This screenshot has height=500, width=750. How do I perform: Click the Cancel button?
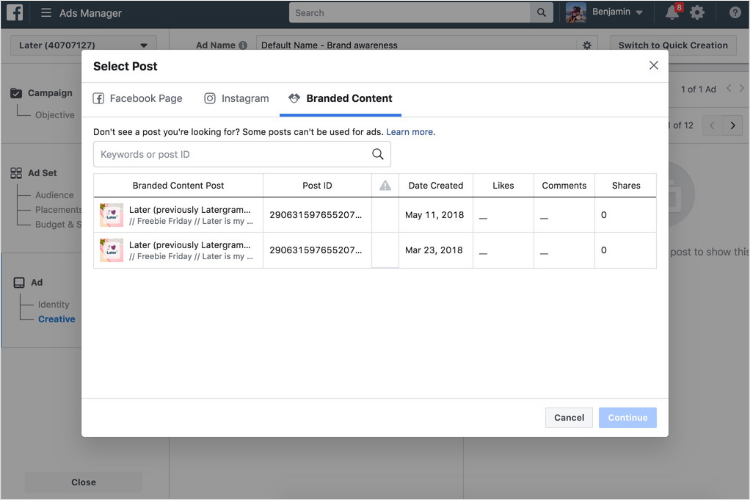(569, 418)
